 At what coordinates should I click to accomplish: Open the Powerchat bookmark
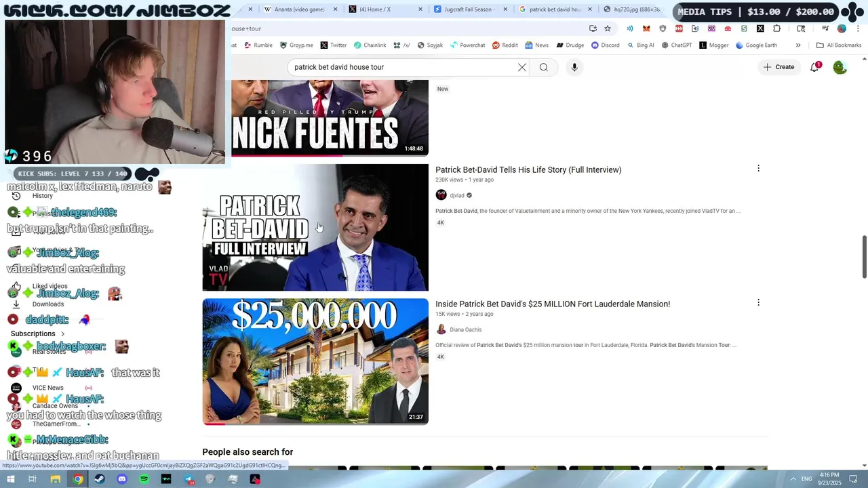[x=467, y=45]
